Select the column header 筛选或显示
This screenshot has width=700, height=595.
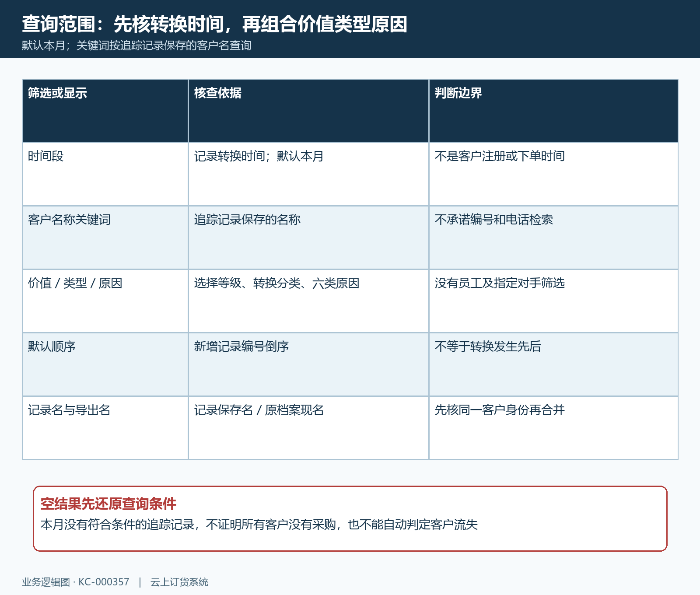[x=105, y=111]
